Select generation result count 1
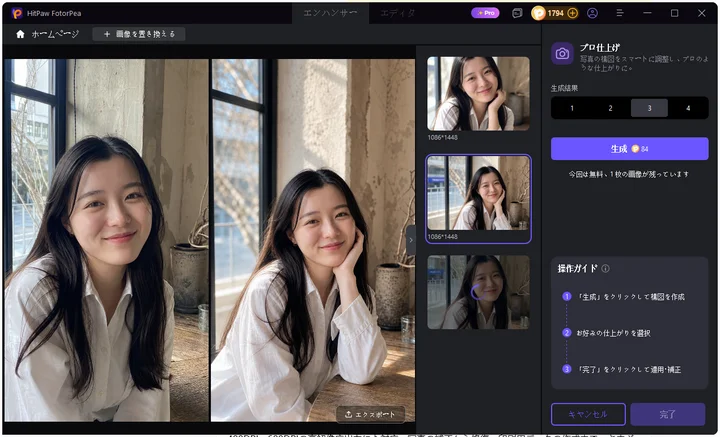The width and height of the screenshot is (720, 437). pos(572,108)
